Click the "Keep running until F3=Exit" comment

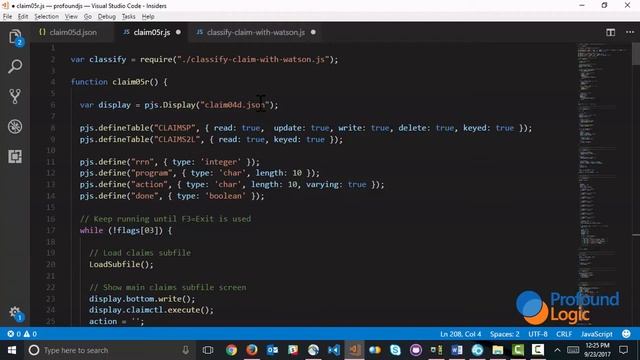tap(165, 219)
